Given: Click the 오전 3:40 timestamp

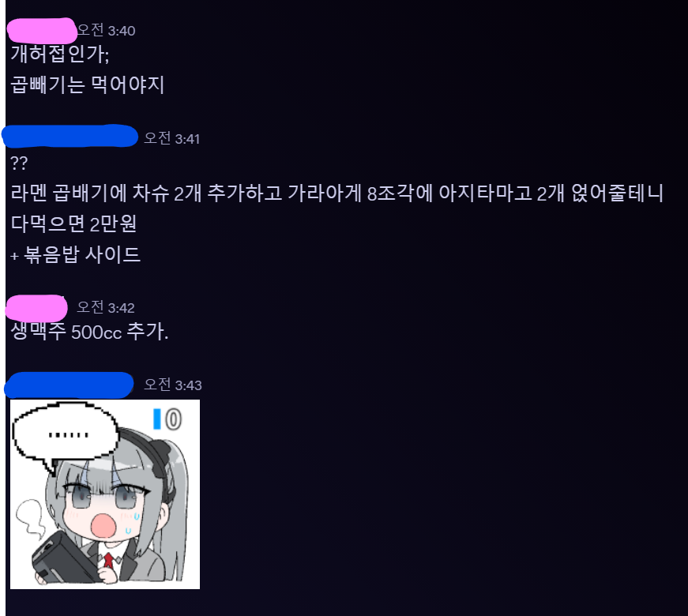Looking at the screenshot, I should point(106,30).
